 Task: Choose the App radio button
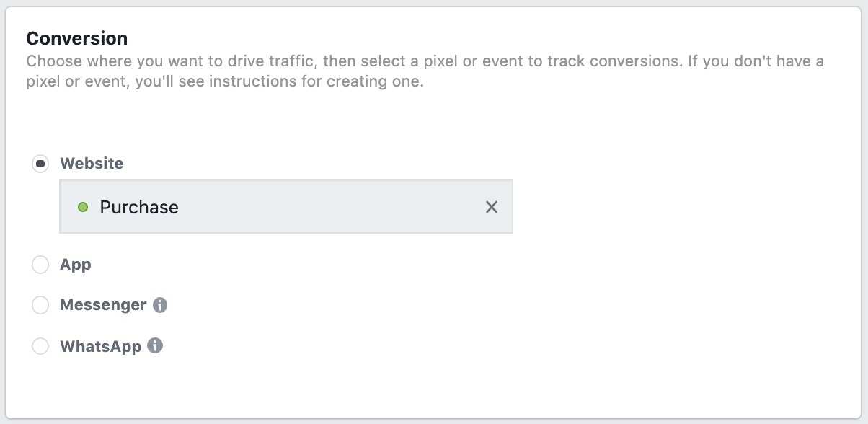pyautogui.click(x=40, y=265)
